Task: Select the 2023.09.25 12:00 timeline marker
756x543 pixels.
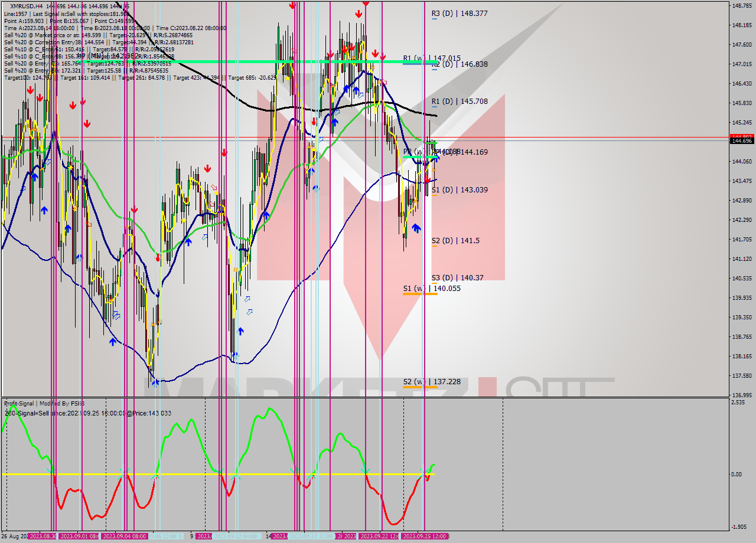Action: (x=425, y=537)
